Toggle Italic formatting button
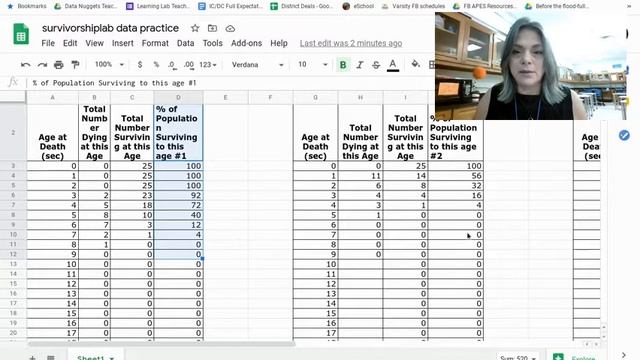 [360, 65]
